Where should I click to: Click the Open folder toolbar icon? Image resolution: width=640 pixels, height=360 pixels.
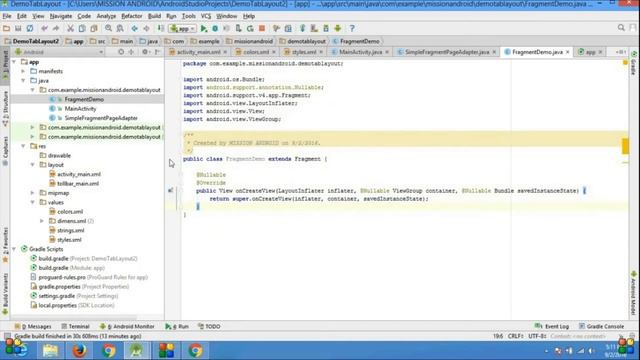[6, 28]
